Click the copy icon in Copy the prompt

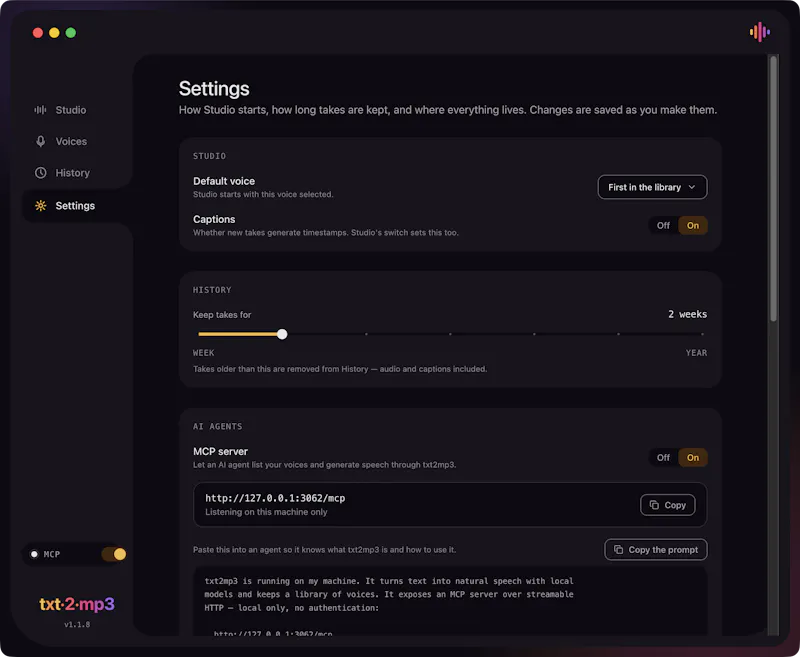click(618, 549)
